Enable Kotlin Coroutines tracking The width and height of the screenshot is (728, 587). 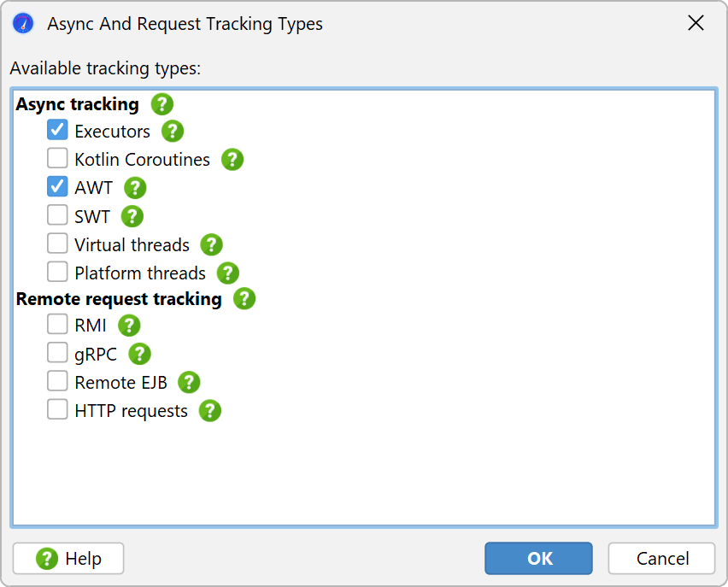tap(57, 158)
